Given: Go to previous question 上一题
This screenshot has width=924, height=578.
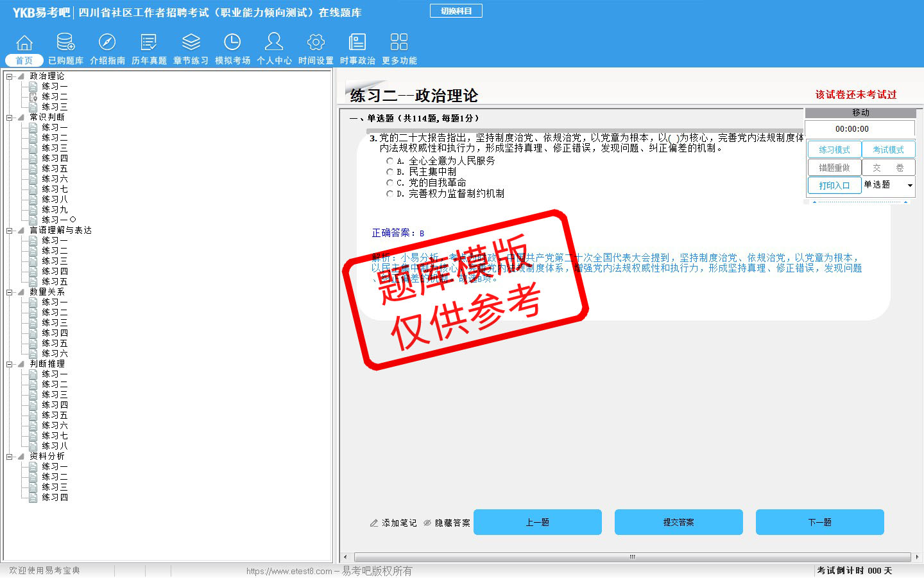Looking at the screenshot, I should pyautogui.click(x=538, y=522).
